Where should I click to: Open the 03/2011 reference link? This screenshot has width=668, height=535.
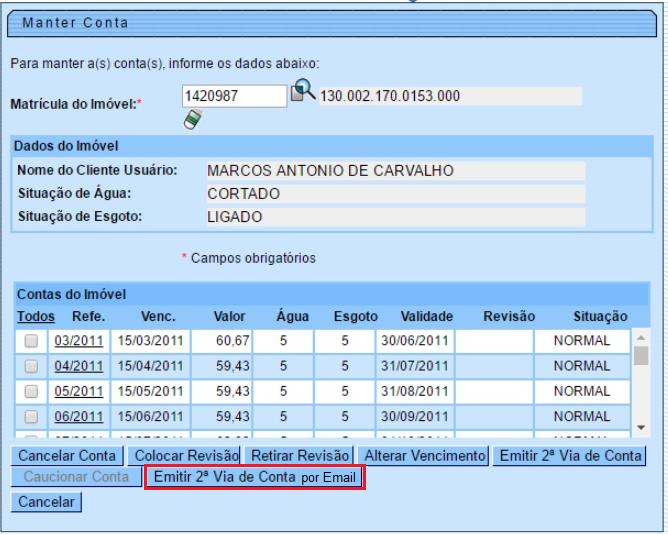pyautogui.click(x=79, y=341)
